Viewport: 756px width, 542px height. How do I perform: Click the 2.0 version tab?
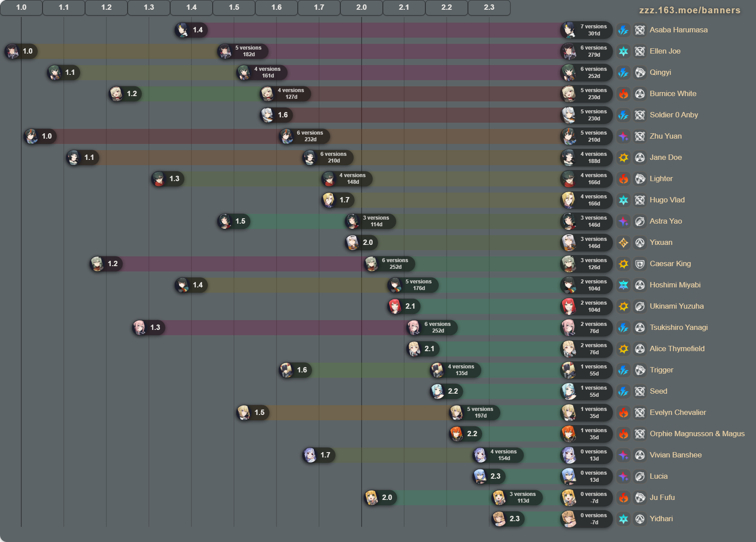pos(362,8)
